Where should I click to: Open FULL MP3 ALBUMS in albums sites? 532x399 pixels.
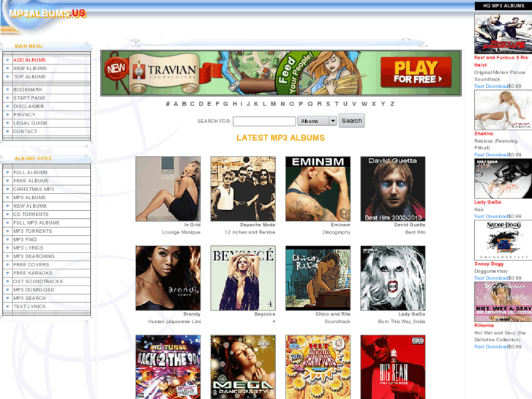coord(37,223)
